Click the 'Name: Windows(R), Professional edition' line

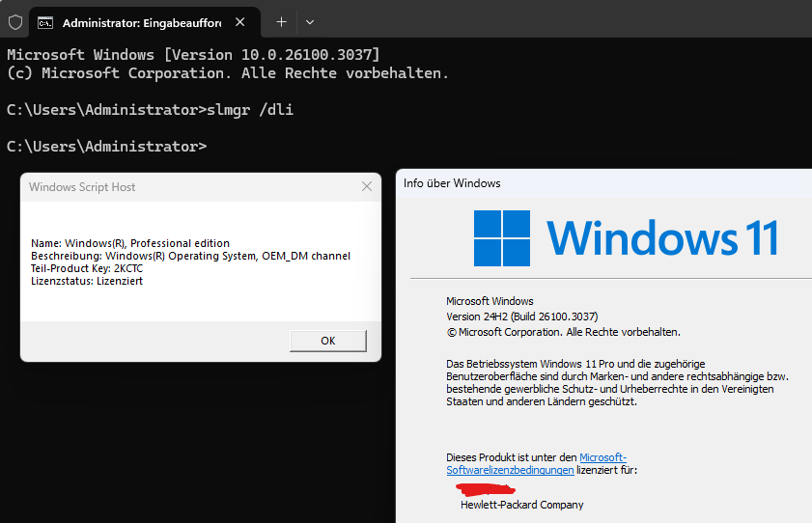pyautogui.click(x=130, y=243)
